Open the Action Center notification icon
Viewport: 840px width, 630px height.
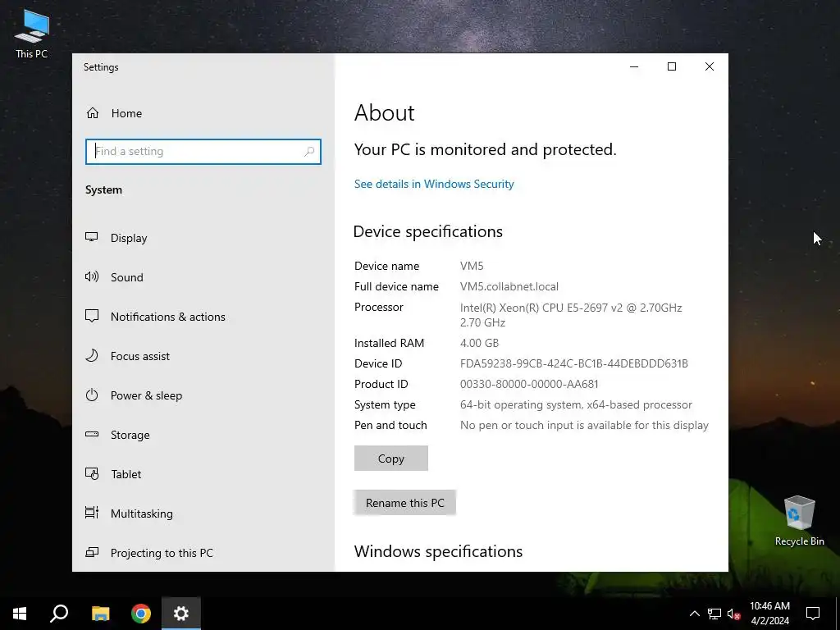click(x=813, y=614)
